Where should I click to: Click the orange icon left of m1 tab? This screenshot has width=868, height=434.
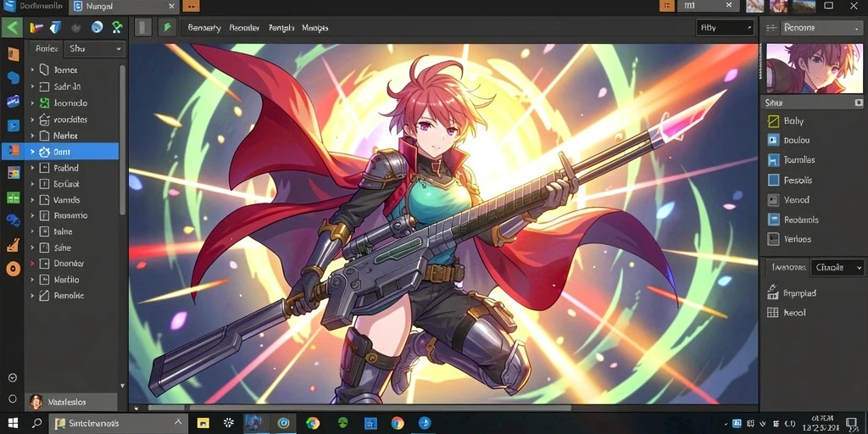[668, 6]
